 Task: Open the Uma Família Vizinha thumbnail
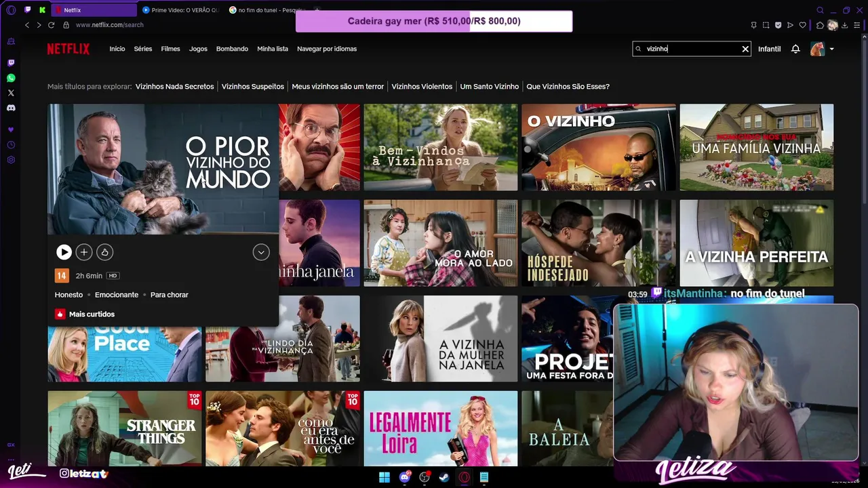click(x=757, y=147)
